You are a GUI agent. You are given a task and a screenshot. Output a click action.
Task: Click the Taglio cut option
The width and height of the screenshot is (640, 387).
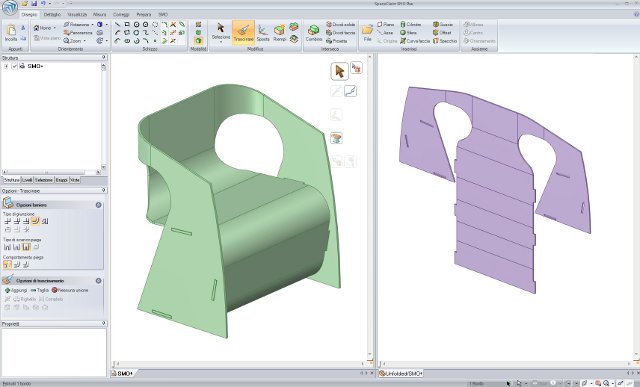tap(40, 290)
